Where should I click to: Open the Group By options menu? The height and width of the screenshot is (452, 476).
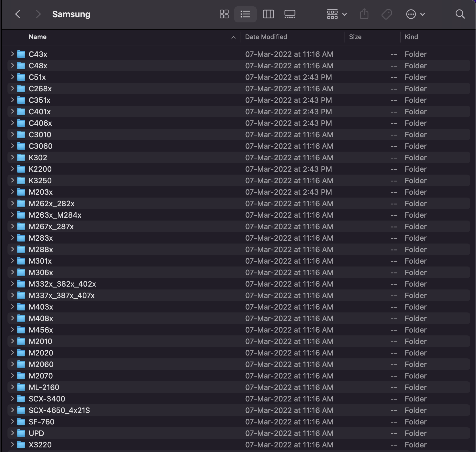(x=337, y=14)
